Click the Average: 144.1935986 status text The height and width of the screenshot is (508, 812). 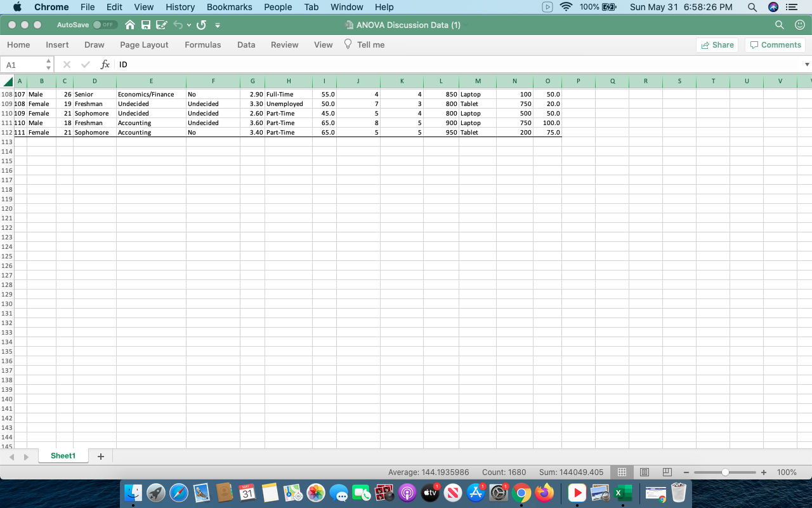(429, 472)
